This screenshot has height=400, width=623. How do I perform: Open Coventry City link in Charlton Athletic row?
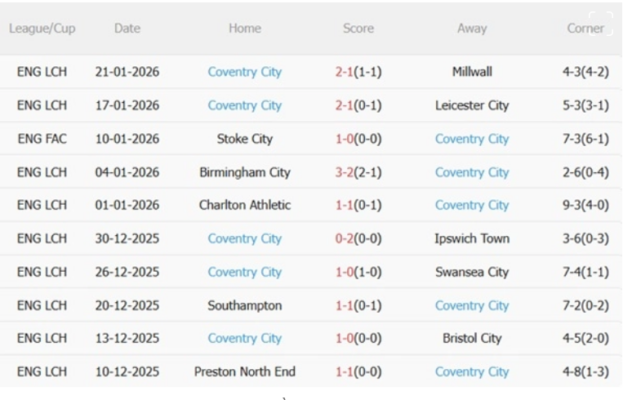pos(472,205)
